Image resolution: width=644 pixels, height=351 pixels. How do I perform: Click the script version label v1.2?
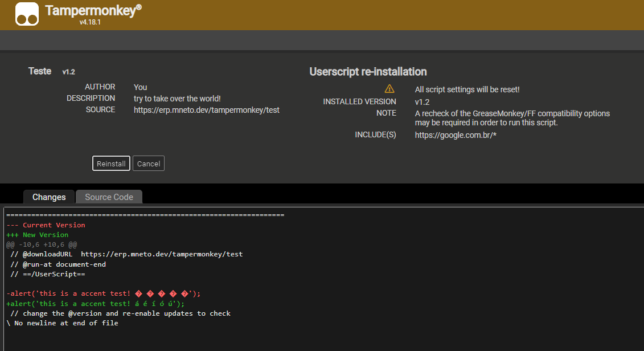pyautogui.click(x=68, y=71)
